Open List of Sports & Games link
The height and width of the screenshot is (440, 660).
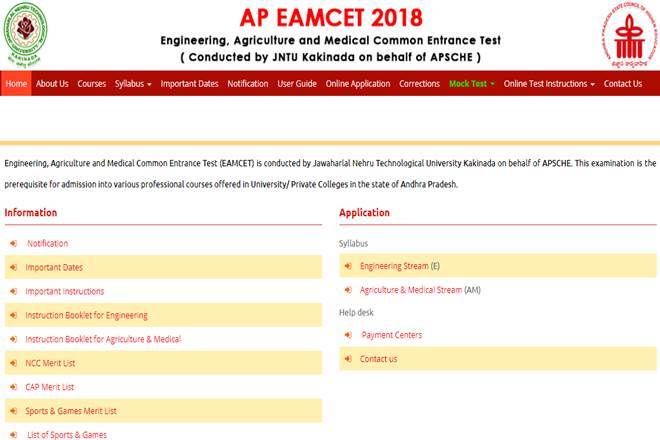67,435
